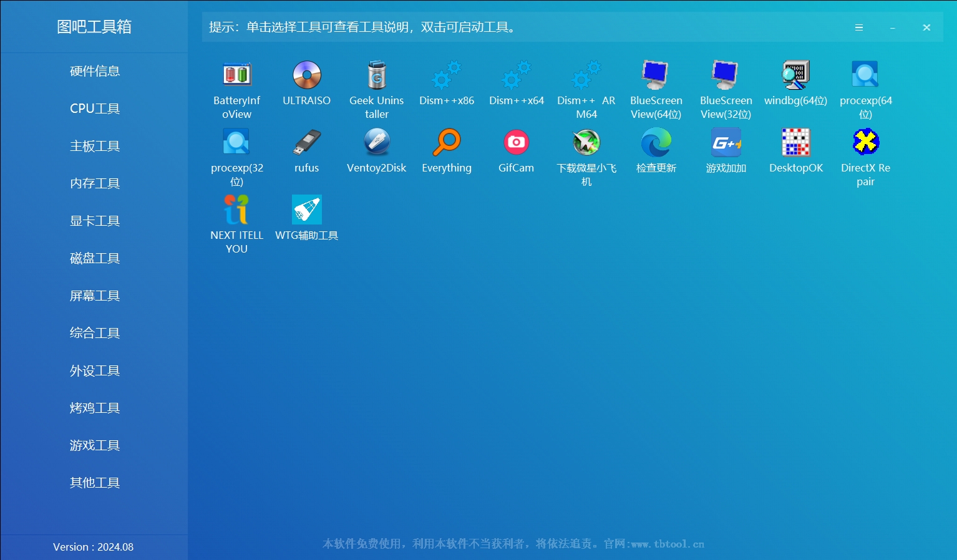Screen dimensions: 957x560
Task: Select the rufus USB drive icon
Action: point(307,142)
